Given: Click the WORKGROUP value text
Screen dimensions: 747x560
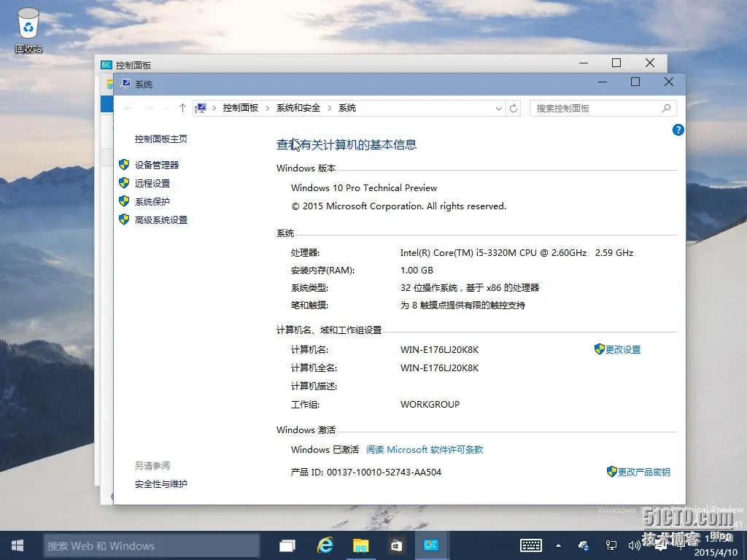Looking at the screenshot, I should click(430, 404).
